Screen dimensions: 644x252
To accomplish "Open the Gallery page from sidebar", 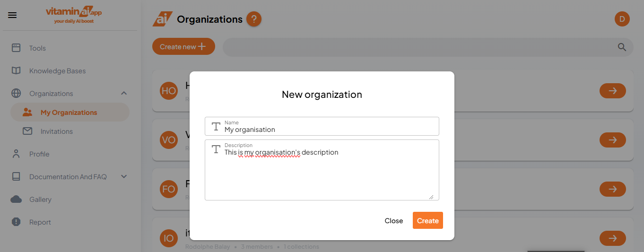I will click(40, 200).
